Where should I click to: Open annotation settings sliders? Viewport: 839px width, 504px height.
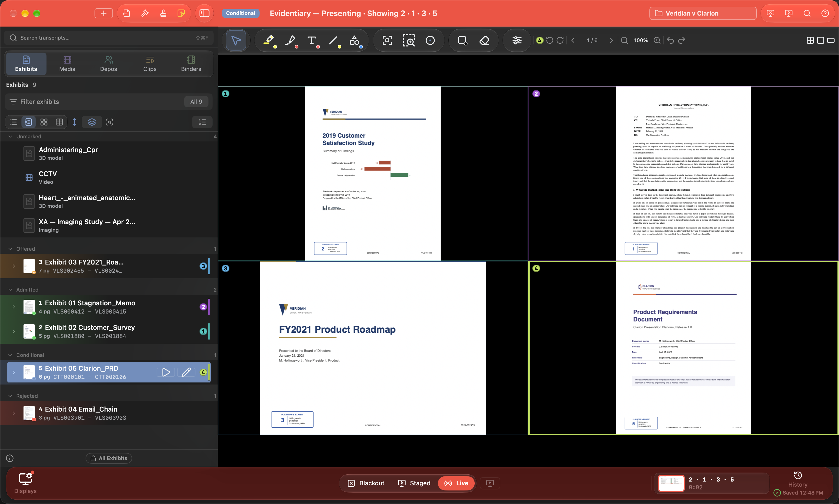pos(517,40)
